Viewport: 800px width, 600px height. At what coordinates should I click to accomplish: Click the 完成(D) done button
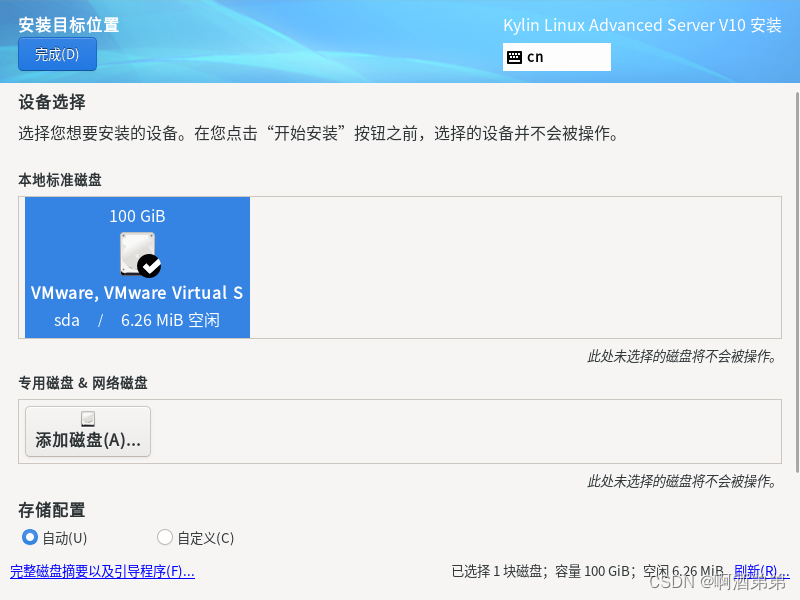[x=57, y=54]
